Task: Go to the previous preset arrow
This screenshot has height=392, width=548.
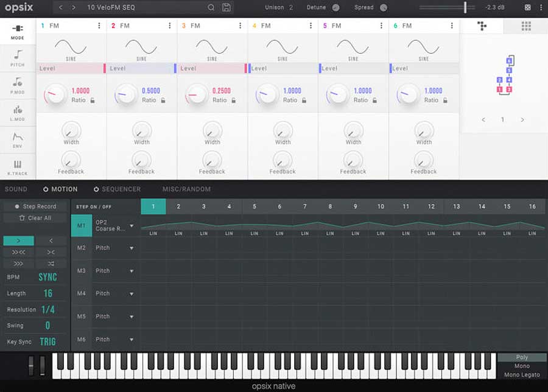Action: point(61,7)
